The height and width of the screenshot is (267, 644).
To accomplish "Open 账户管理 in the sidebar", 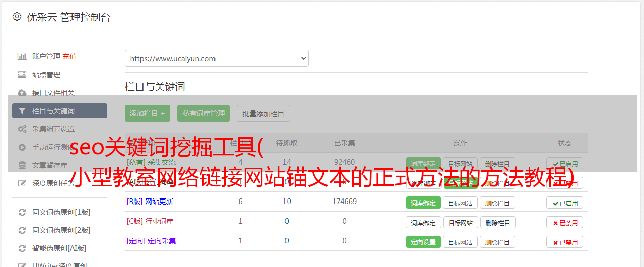I will pos(46,56).
